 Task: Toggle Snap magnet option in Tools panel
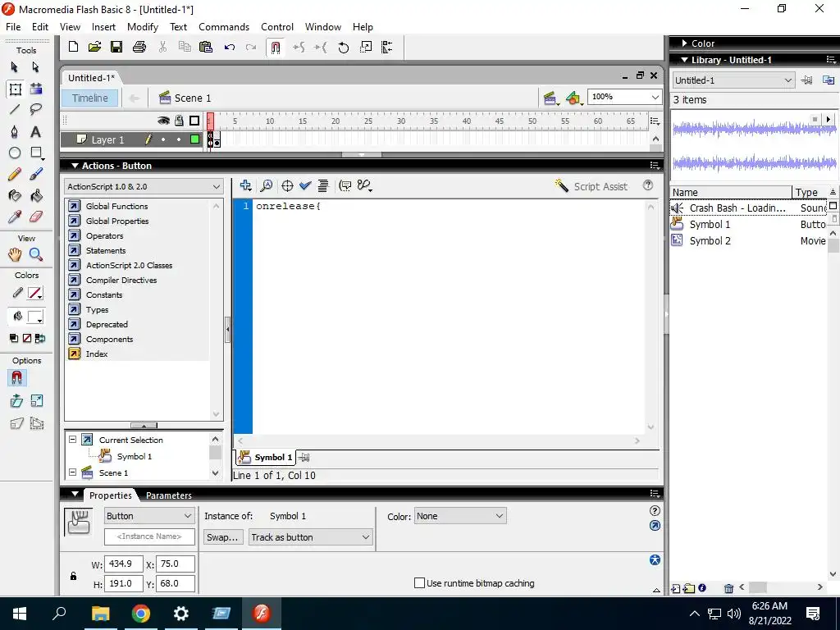[x=16, y=378]
